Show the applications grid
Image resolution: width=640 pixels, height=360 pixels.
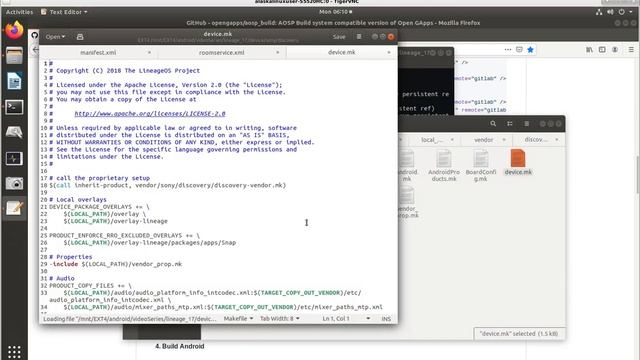pyautogui.click(x=14, y=351)
